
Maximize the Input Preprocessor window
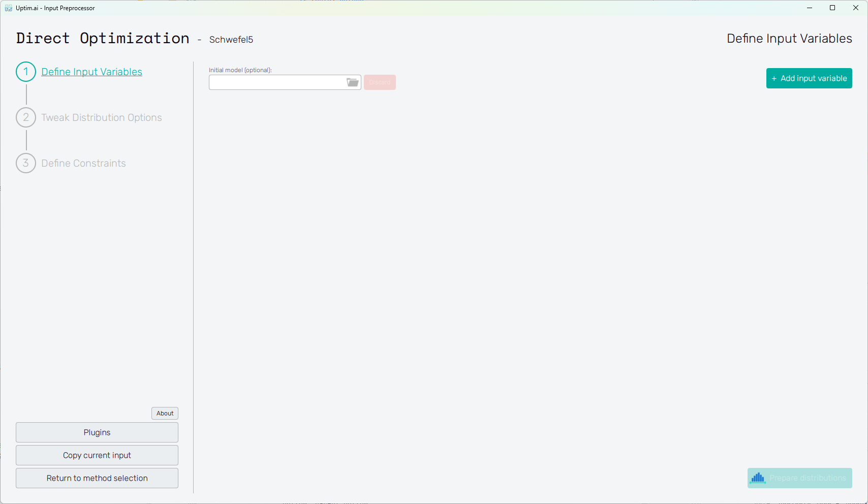coord(832,8)
